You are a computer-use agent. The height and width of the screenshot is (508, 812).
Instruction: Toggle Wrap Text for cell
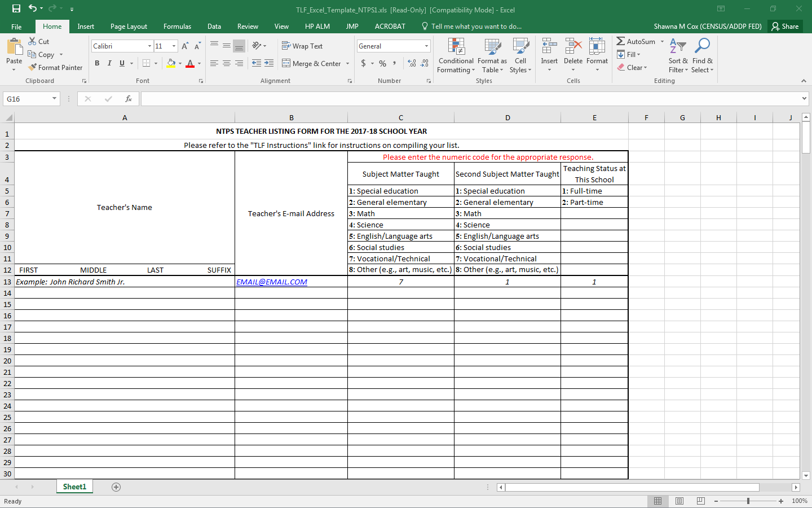click(302, 46)
